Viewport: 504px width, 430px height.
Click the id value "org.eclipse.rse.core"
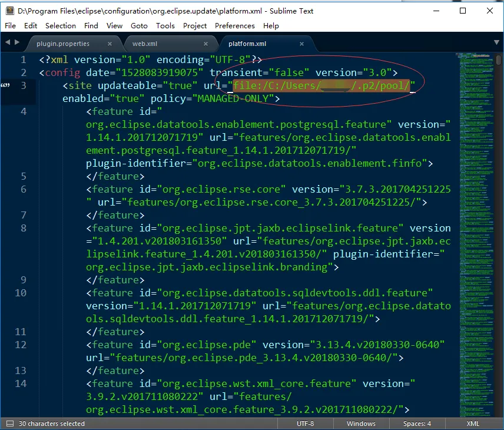coord(221,190)
